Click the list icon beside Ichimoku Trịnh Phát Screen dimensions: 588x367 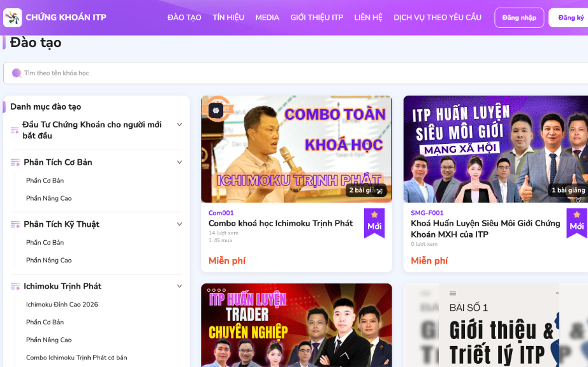[15, 287]
